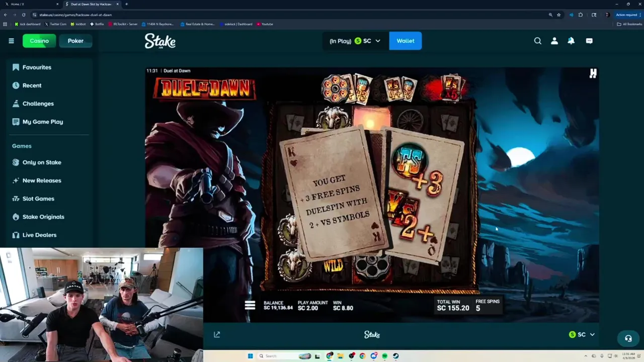Click the Live Dealers icon

16,235
